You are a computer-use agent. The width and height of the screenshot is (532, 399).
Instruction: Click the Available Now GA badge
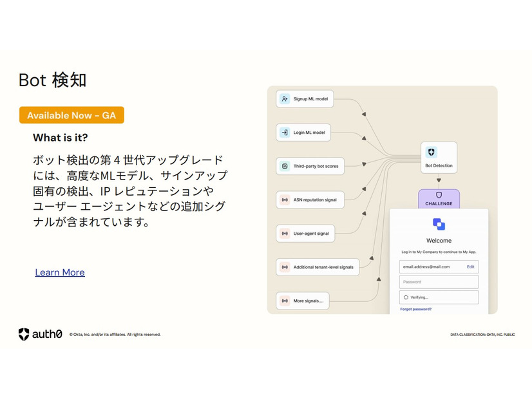pyautogui.click(x=71, y=115)
